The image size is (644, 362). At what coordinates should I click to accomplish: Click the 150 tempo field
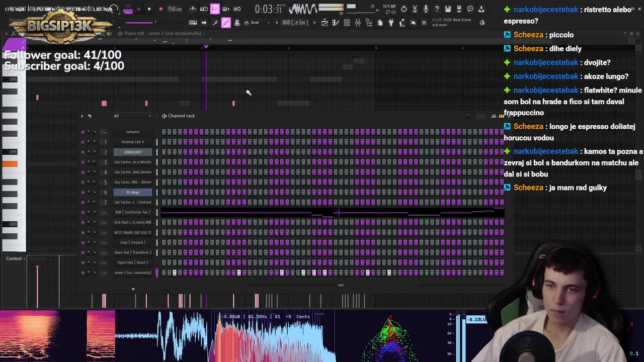(175, 9)
